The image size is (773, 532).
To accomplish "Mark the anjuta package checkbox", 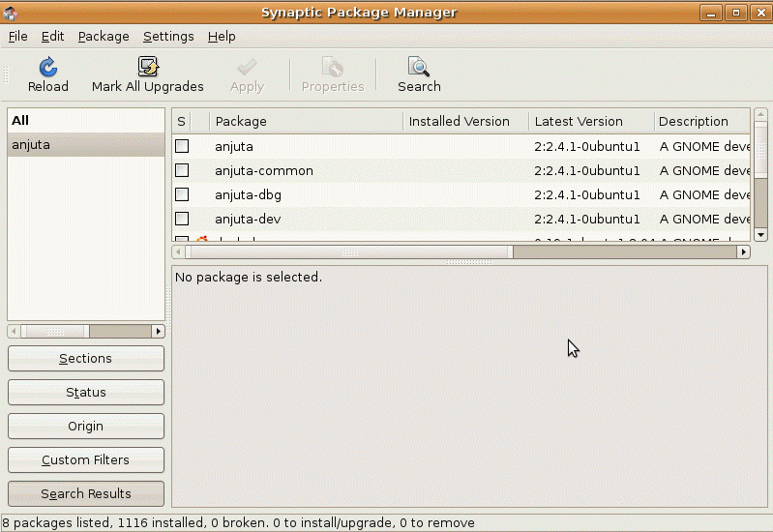I will (x=182, y=146).
